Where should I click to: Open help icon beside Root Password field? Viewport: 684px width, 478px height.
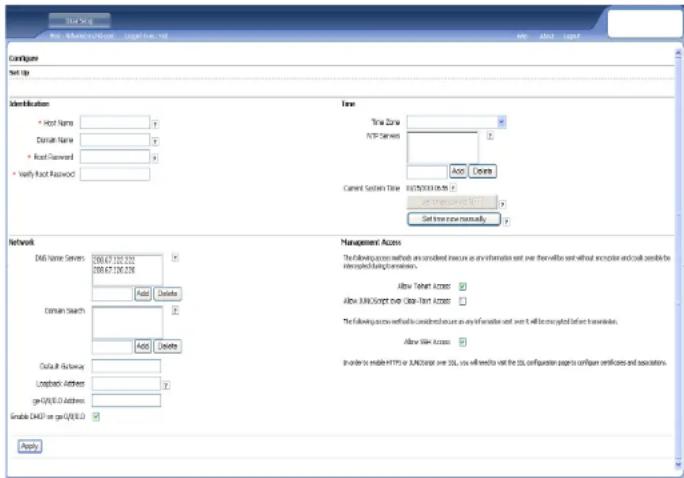(x=155, y=158)
